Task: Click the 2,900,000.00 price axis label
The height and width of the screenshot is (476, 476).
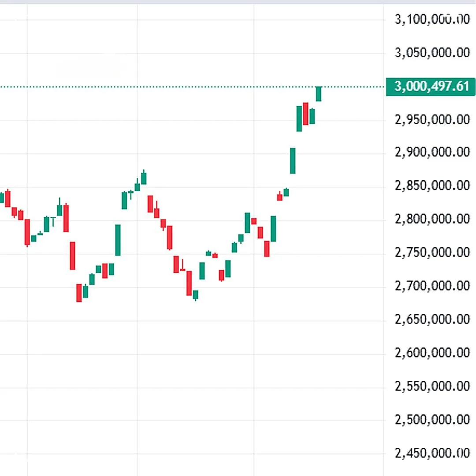Action: (x=432, y=152)
